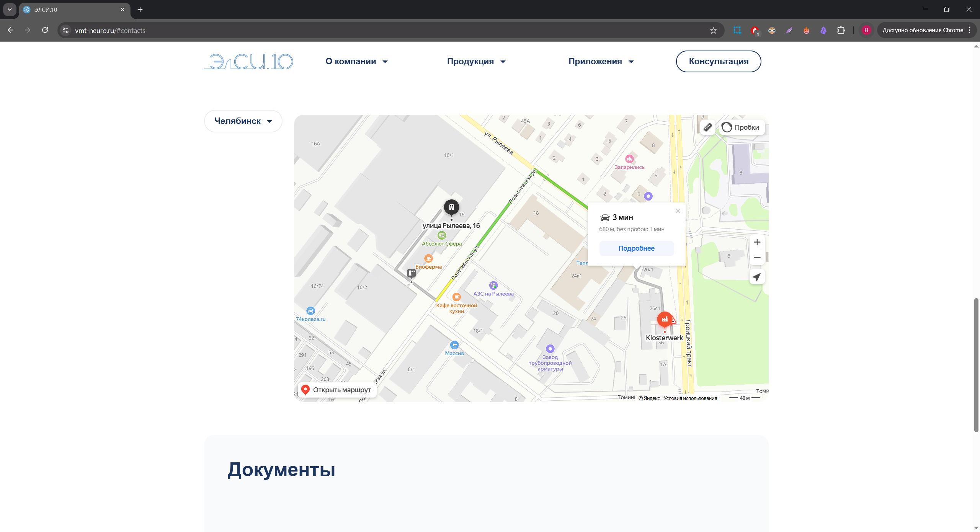Screen dimensions: 980x532
Task: Click the 74колеса.ru car service icon
Action: click(x=310, y=311)
